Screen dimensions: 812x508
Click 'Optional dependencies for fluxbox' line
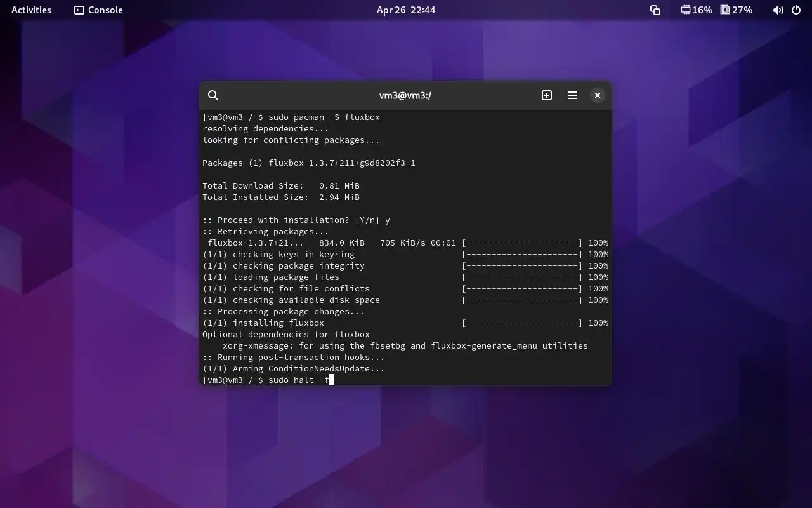tap(286, 335)
